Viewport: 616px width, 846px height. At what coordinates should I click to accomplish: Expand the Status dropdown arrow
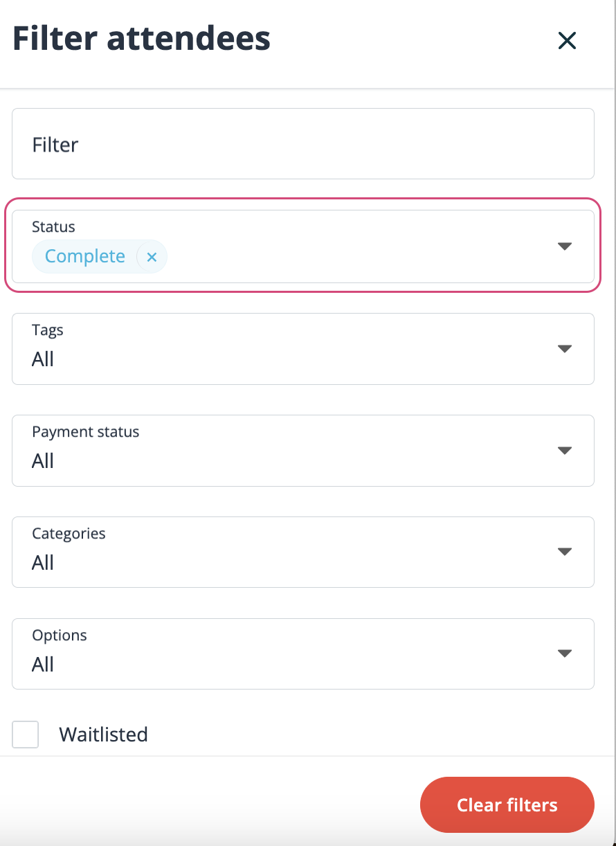565,246
